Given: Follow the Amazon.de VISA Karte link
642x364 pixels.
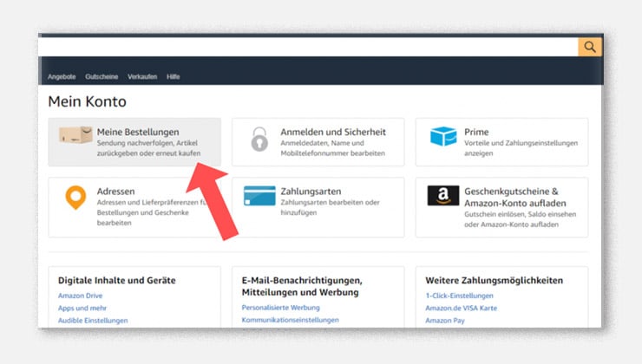Looking at the screenshot, I should pyautogui.click(x=461, y=308).
